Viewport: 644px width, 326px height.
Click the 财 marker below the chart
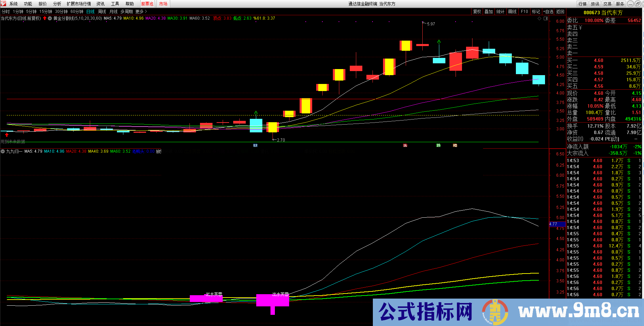(255, 145)
